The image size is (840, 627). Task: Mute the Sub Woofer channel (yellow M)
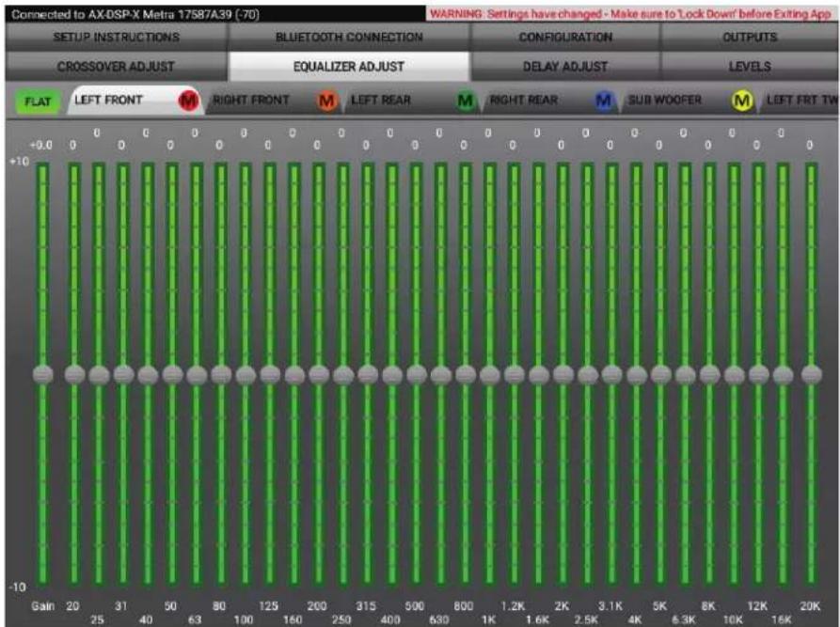tap(742, 101)
